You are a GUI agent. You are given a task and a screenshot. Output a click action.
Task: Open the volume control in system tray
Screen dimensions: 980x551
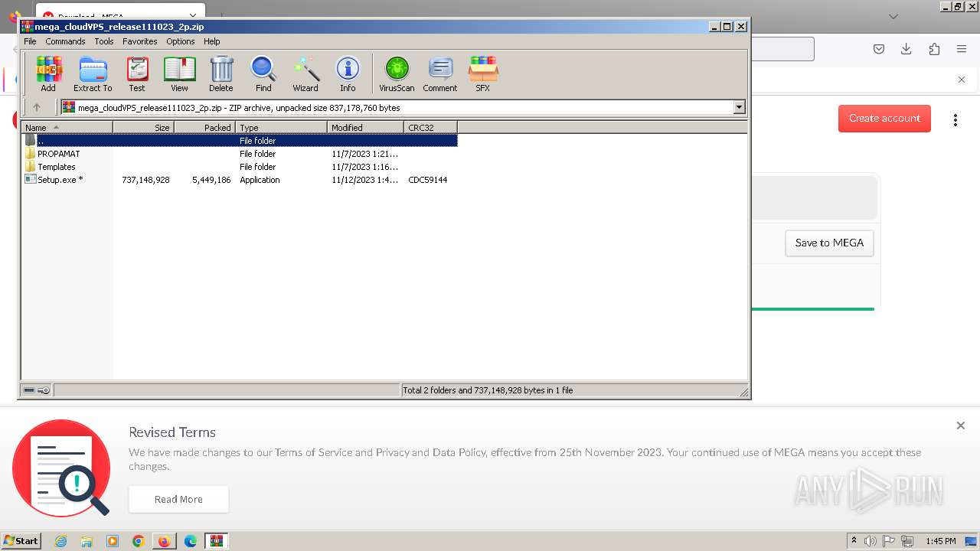(x=871, y=541)
